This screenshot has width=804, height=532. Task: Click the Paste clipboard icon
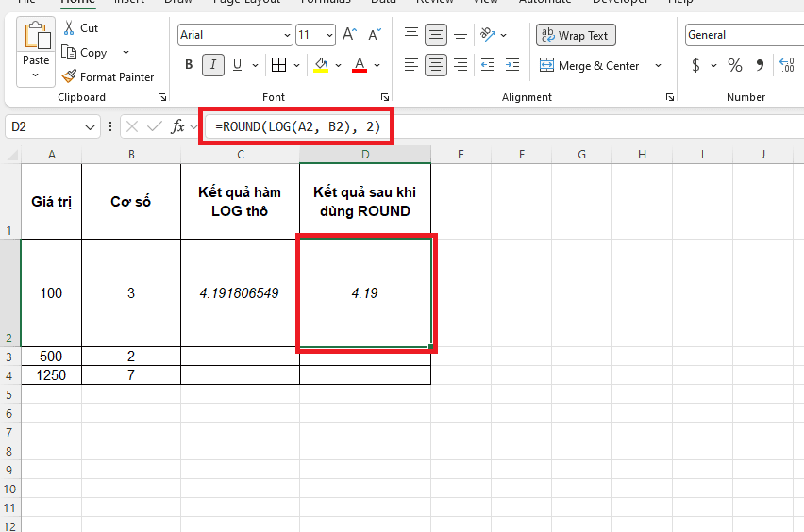(36, 35)
